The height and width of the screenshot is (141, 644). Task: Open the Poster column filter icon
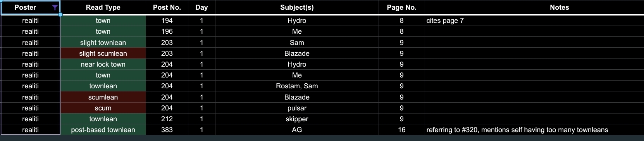[55, 7]
